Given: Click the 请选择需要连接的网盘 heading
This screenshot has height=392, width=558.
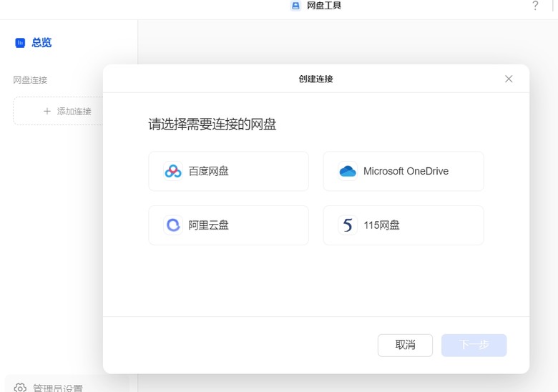Looking at the screenshot, I should (212, 124).
